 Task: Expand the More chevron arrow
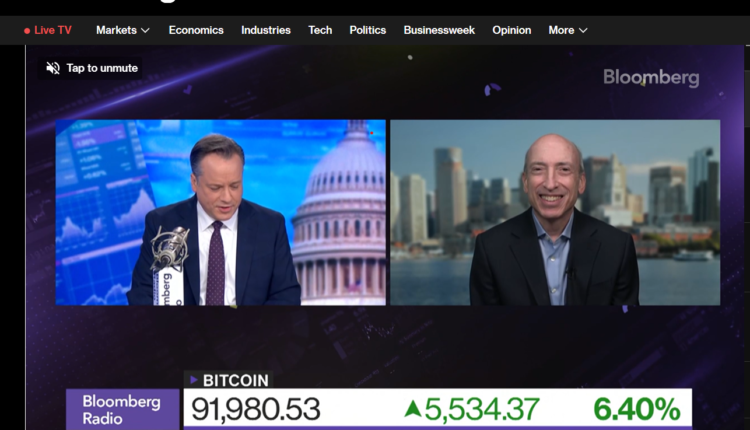click(x=583, y=30)
